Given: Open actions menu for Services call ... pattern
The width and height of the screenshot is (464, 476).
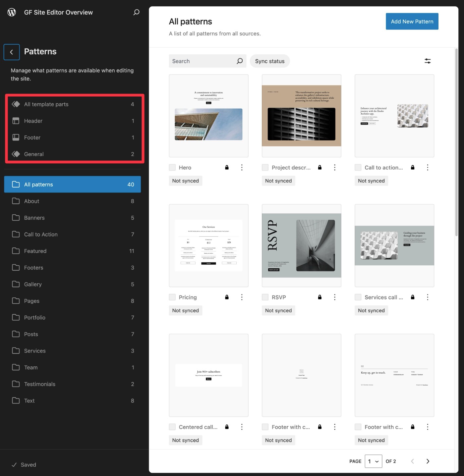Looking at the screenshot, I should click(428, 297).
